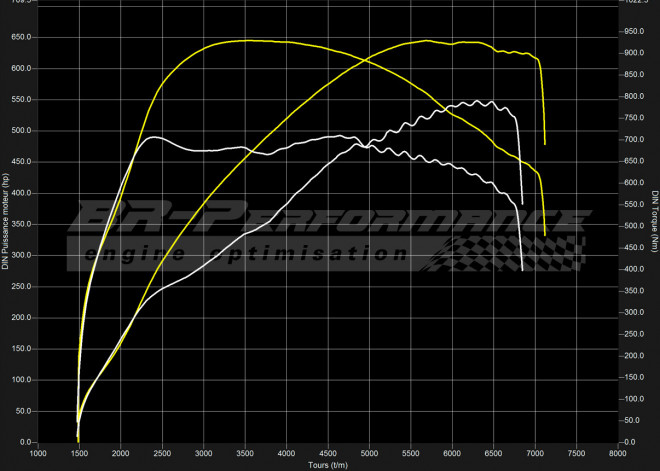The width and height of the screenshot is (660, 471).
Task: Select the 'DIN Torque (Nm)' axis title
Action: pyautogui.click(x=654, y=222)
